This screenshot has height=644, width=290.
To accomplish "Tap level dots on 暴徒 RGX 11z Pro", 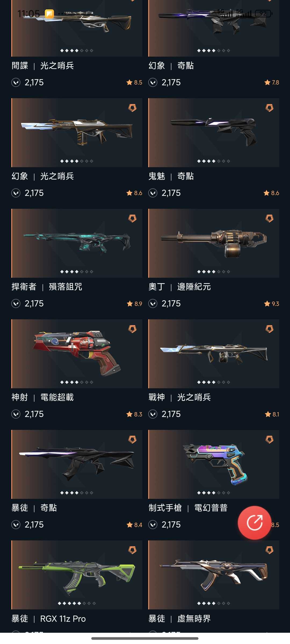I will click(x=77, y=603).
